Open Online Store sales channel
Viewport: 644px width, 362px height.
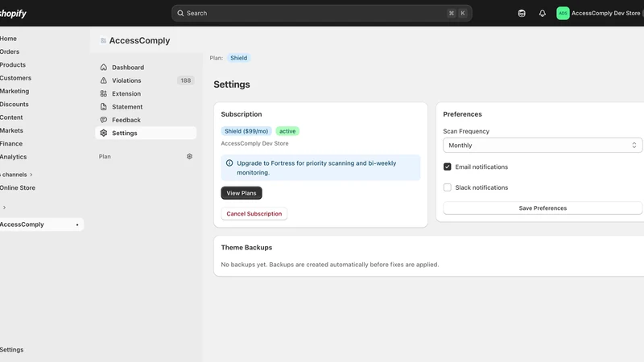18,187
